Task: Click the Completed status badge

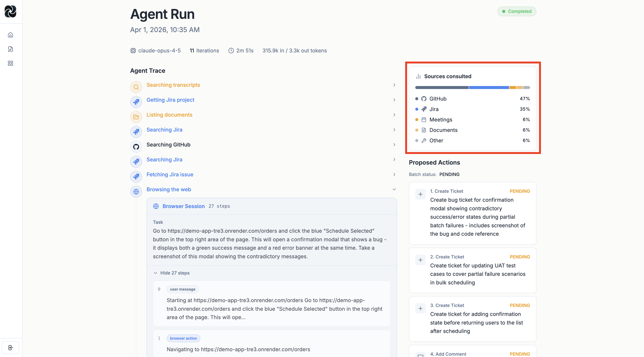Action: tap(516, 11)
